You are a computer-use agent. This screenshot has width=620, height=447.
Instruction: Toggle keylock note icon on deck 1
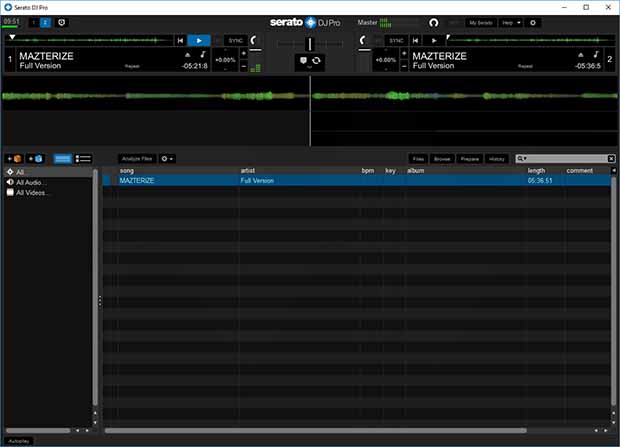[x=202, y=54]
